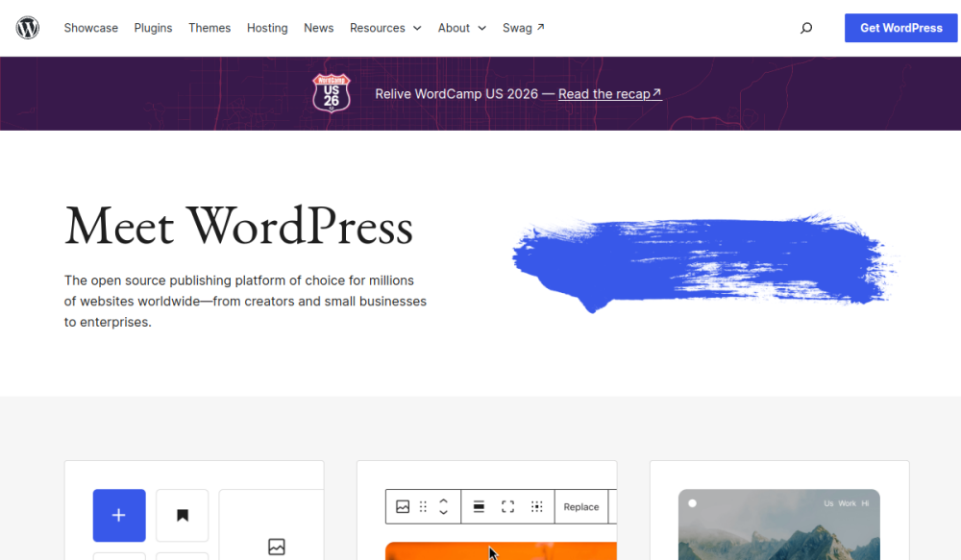This screenshot has width=961, height=560.
Task: Click the full-screen corners icon
Action: click(x=507, y=507)
